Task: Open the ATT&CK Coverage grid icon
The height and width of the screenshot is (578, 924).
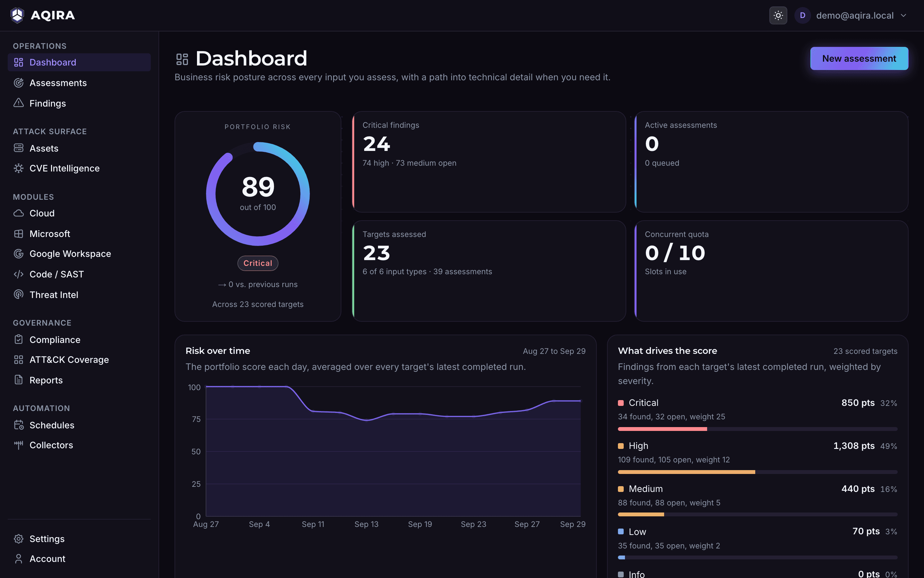Action: (19, 360)
